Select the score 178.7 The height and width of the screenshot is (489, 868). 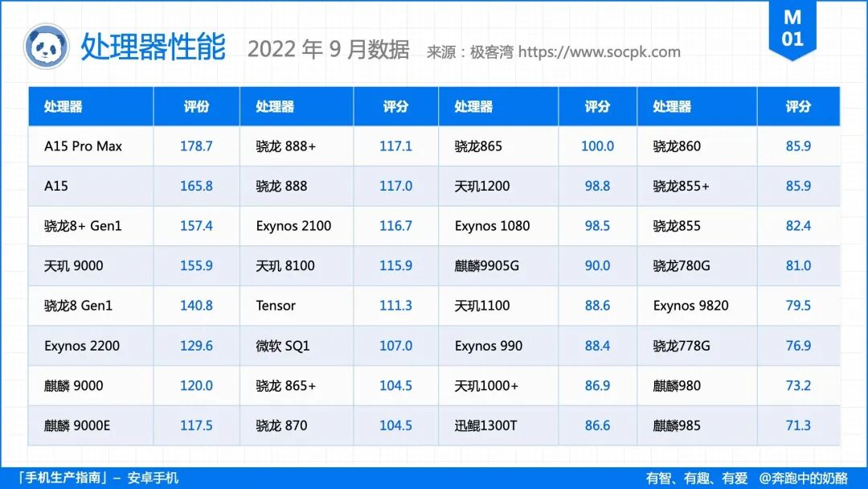click(x=197, y=146)
